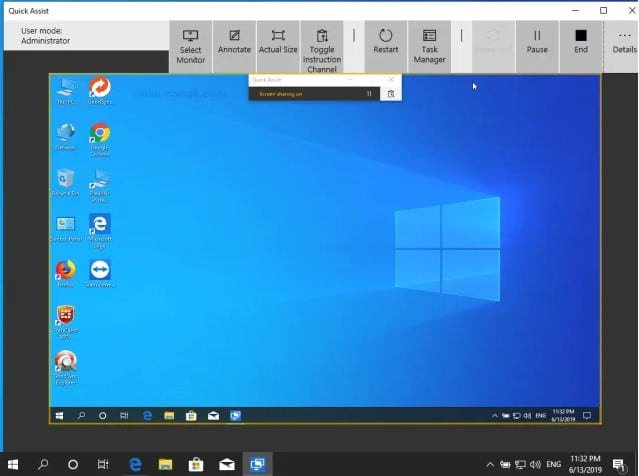639x476 pixels.
Task: Toggle the Instruction Channel panel
Action: pos(322,46)
